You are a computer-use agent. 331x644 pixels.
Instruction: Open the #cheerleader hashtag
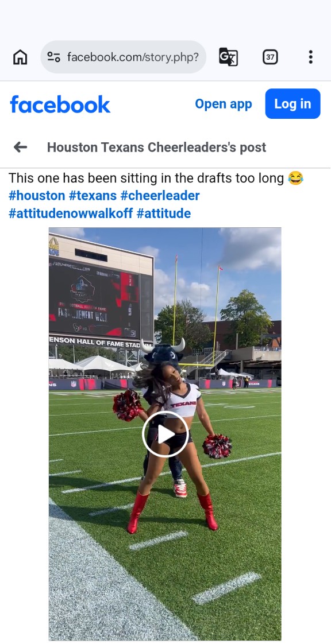click(x=160, y=196)
